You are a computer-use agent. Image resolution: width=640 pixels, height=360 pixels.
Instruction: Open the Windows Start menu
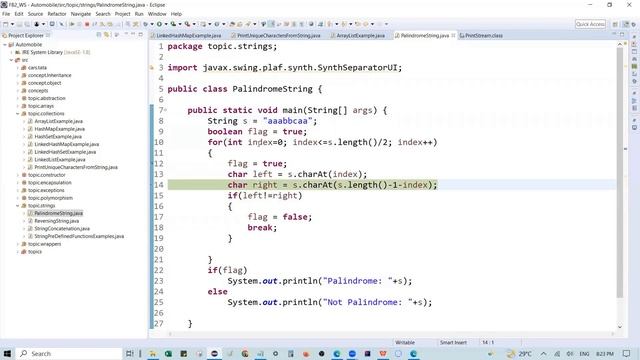(x=7, y=353)
